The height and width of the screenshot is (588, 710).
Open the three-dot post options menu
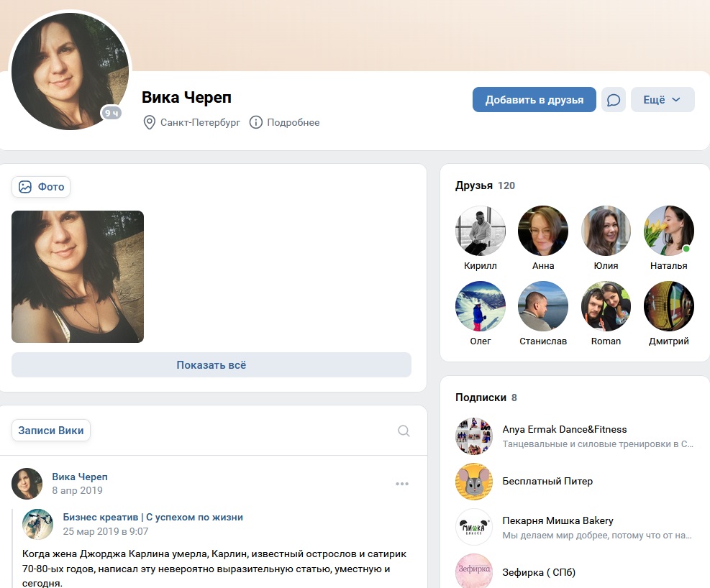402,484
